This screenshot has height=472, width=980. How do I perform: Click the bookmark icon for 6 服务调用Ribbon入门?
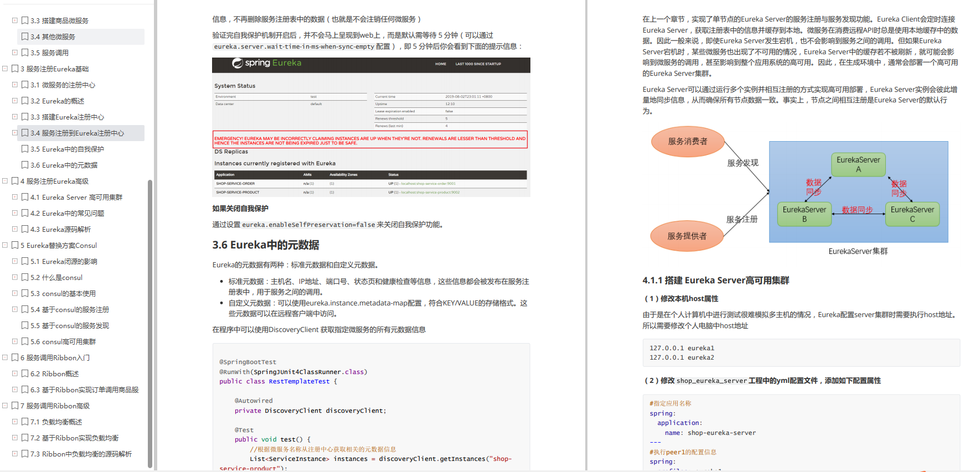[x=15, y=357]
